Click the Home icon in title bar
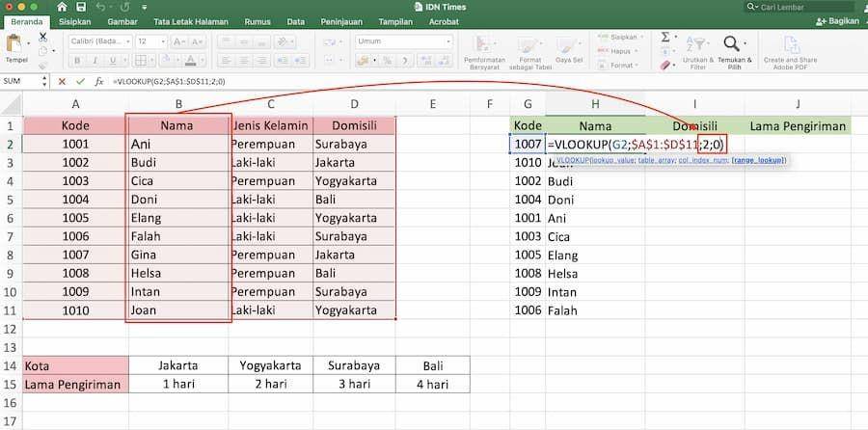Screen dimensions: 868x430 (x=62, y=7)
